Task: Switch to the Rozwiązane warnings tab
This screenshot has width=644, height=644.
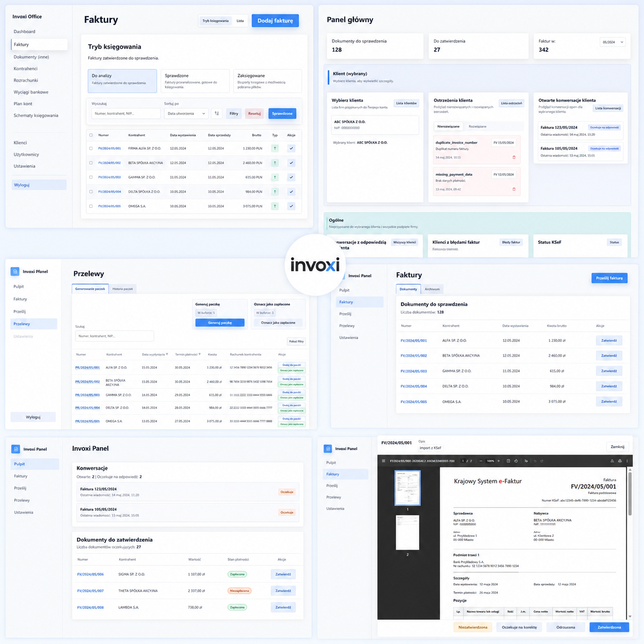Action: tap(478, 126)
